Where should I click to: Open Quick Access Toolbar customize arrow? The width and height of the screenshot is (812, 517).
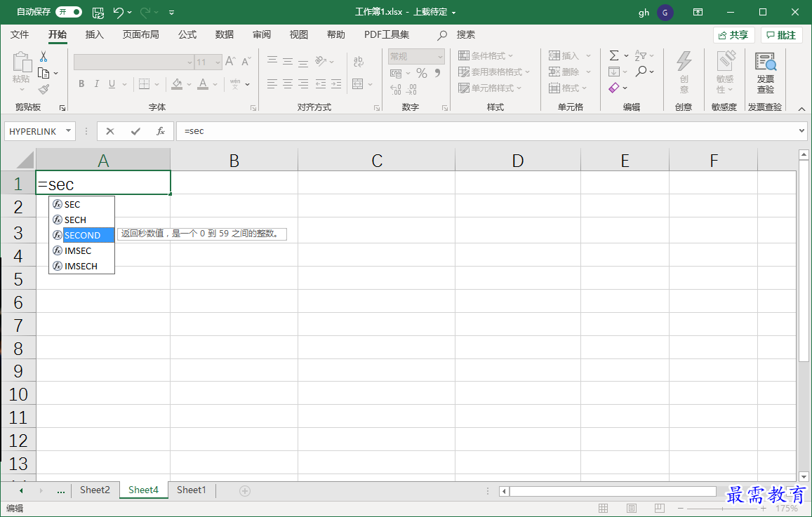click(171, 13)
